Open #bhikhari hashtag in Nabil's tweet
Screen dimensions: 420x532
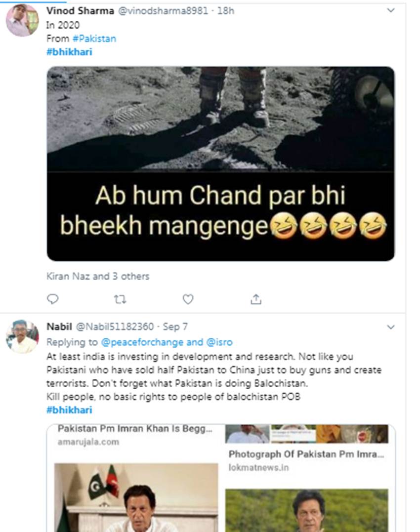pos(69,410)
